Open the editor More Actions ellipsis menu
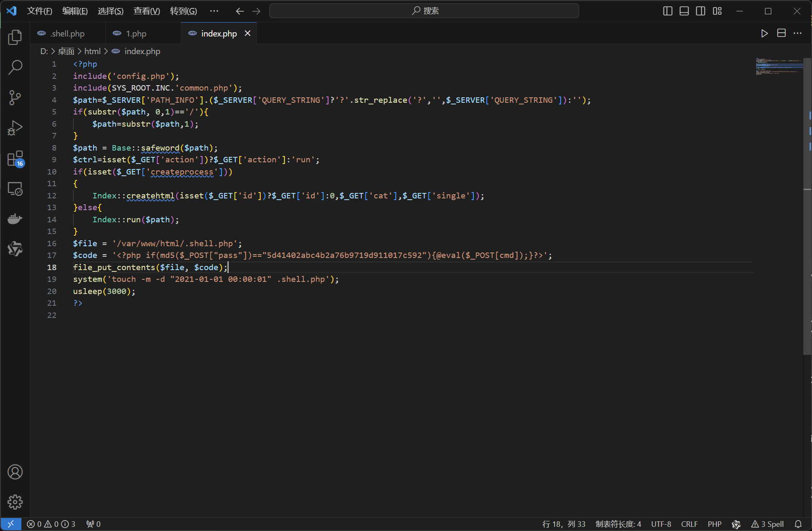Image resolution: width=812 pixels, height=531 pixels. [798, 34]
